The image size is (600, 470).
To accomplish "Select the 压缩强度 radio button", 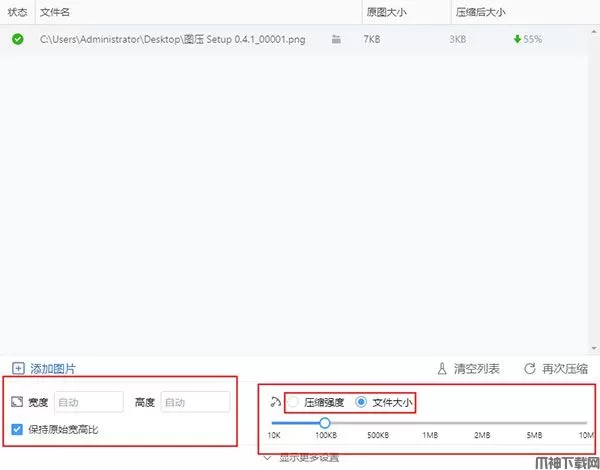I will click(293, 402).
